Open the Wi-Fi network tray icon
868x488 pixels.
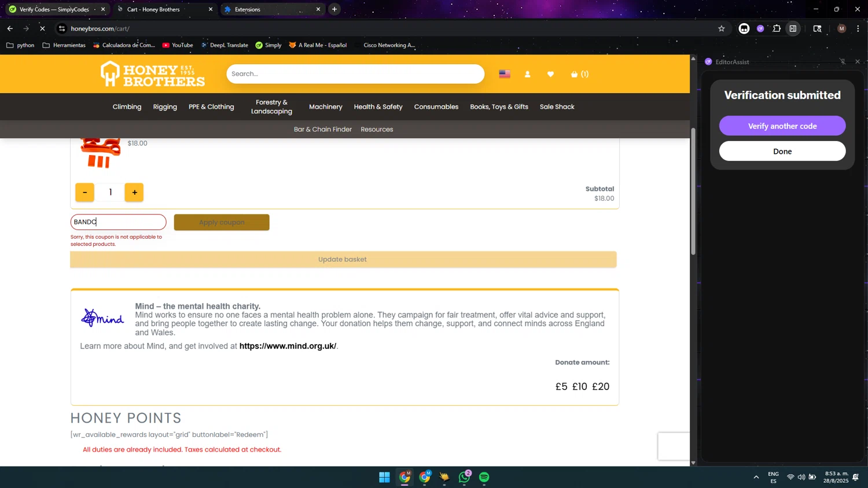point(790,477)
